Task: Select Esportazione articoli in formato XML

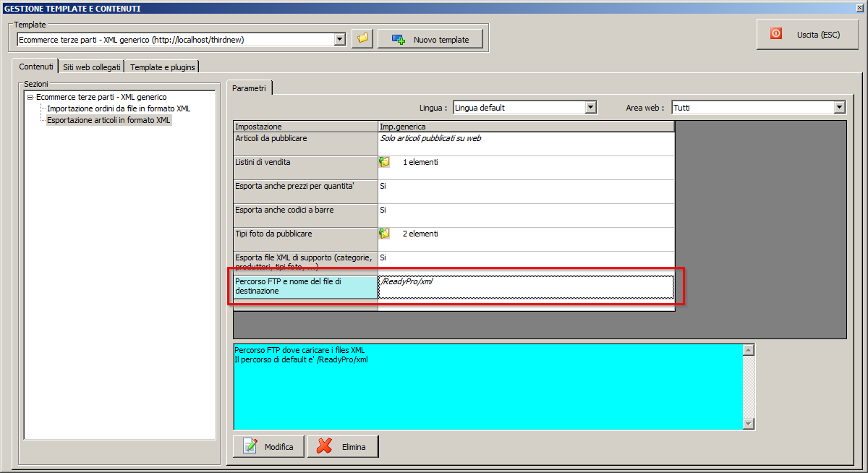Action: 109,120
